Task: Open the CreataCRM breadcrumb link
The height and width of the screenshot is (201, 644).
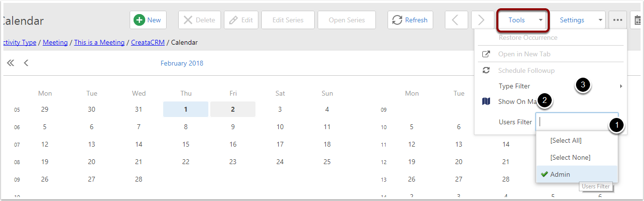Action: (x=148, y=42)
